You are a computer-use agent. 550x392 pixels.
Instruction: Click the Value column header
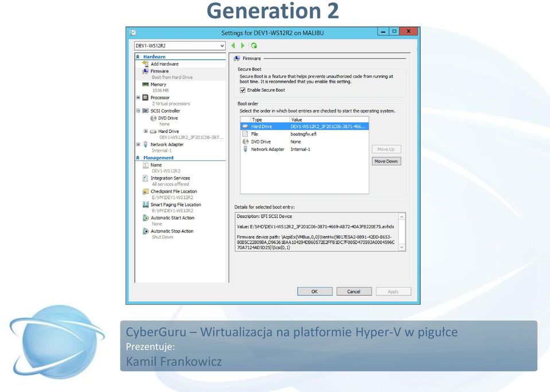click(329, 120)
